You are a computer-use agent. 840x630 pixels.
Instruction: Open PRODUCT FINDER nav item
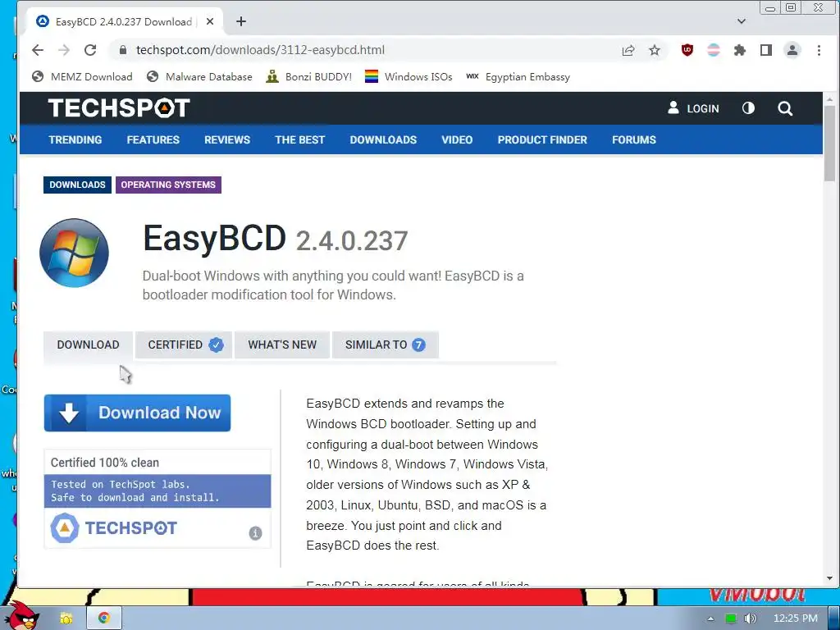click(x=542, y=139)
